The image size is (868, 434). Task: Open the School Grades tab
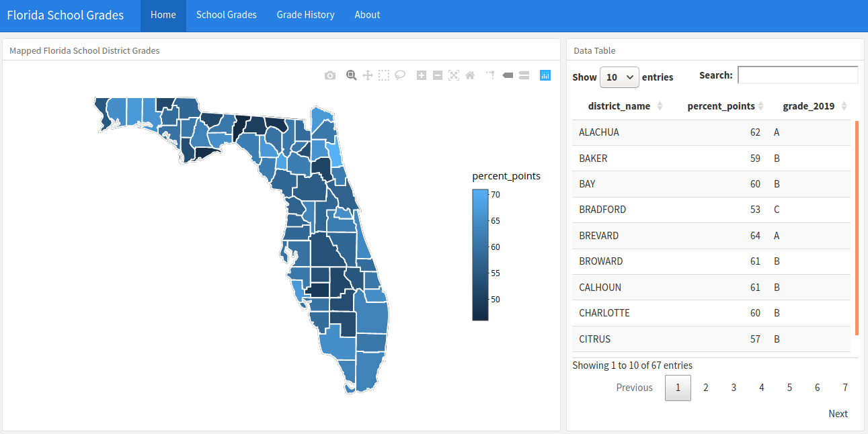click(x=227, y=15)
